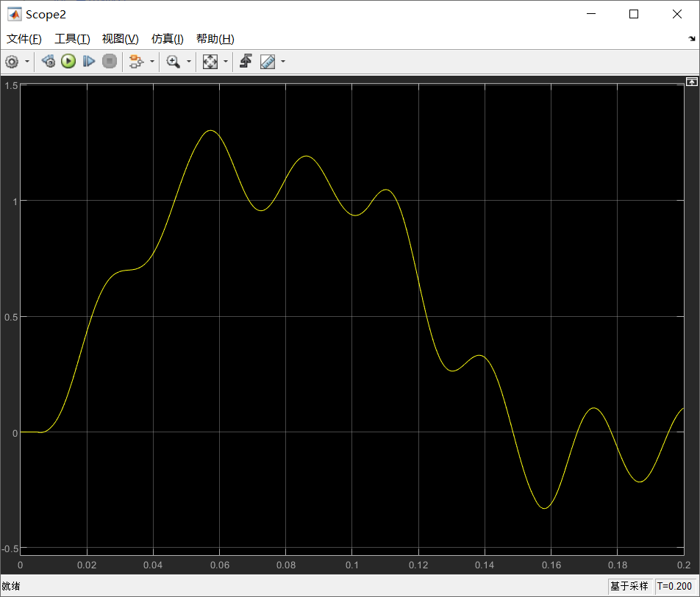Open the configuration properties gear icon

click(x=12, y=62)
